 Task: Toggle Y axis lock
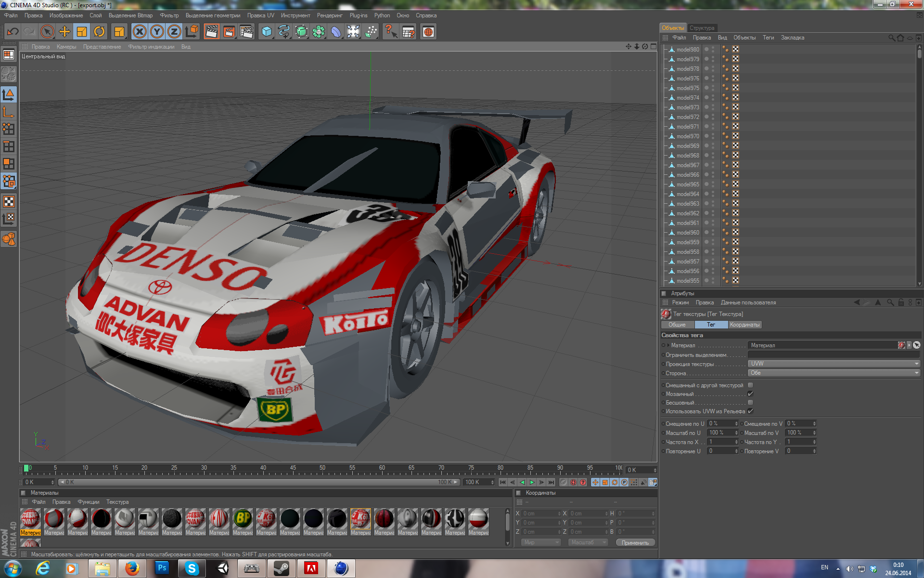tap(157, 32)
